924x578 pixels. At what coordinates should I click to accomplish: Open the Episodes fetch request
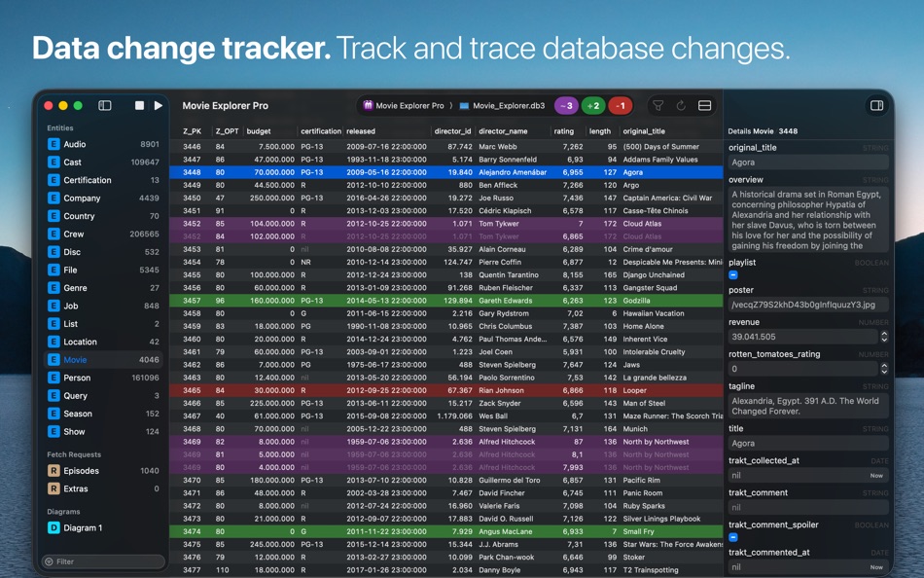click(x=103, y=471)
